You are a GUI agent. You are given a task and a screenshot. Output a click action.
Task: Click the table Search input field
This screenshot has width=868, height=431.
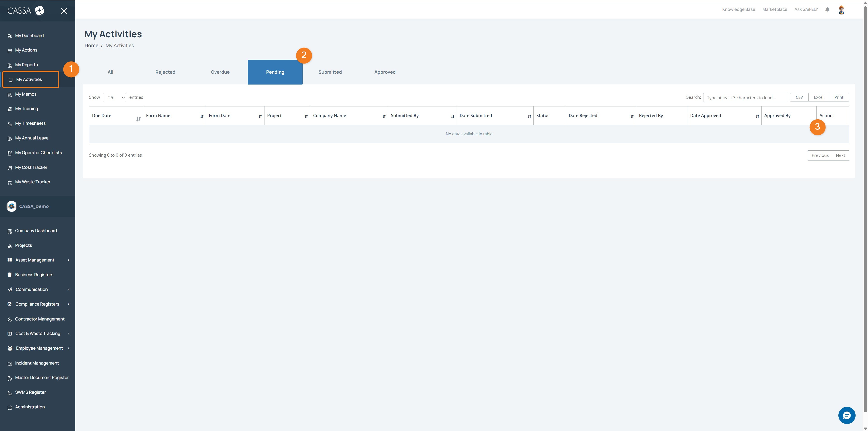(x=745, y=98)
